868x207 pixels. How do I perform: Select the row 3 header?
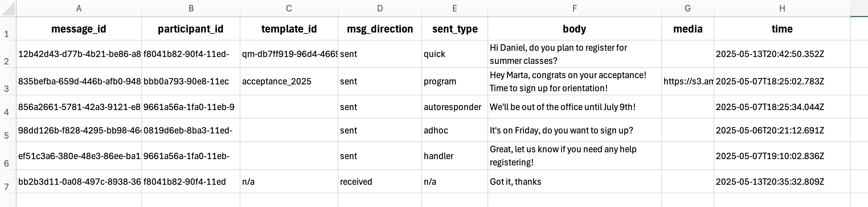(x=7, y=82)
